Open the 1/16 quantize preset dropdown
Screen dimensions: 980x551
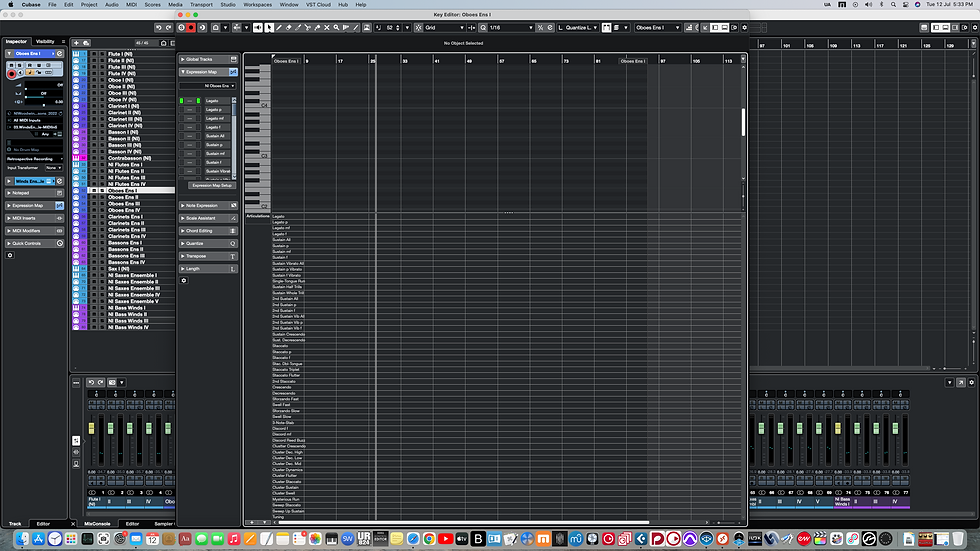pyautogui.click(x=511, y=27)
